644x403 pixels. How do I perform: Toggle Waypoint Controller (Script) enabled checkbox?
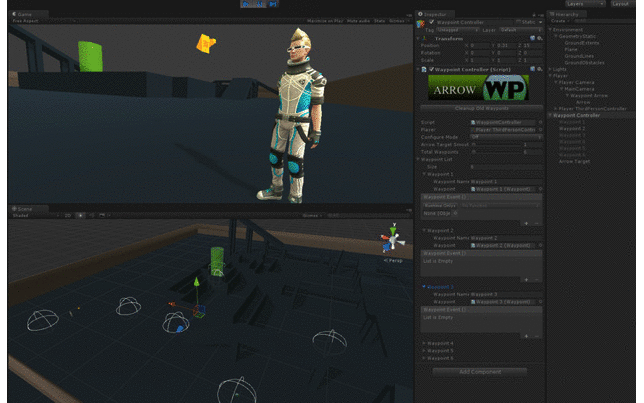[432, 69]
